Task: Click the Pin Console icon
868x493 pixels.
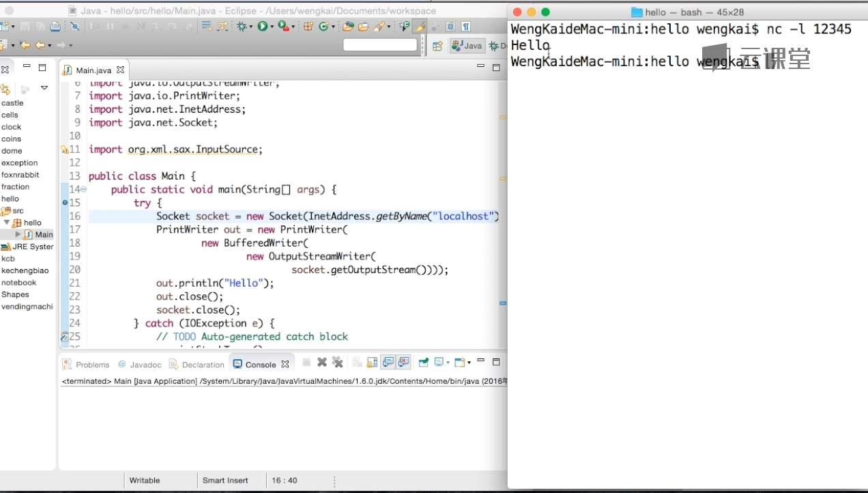Action: [423, 363]
